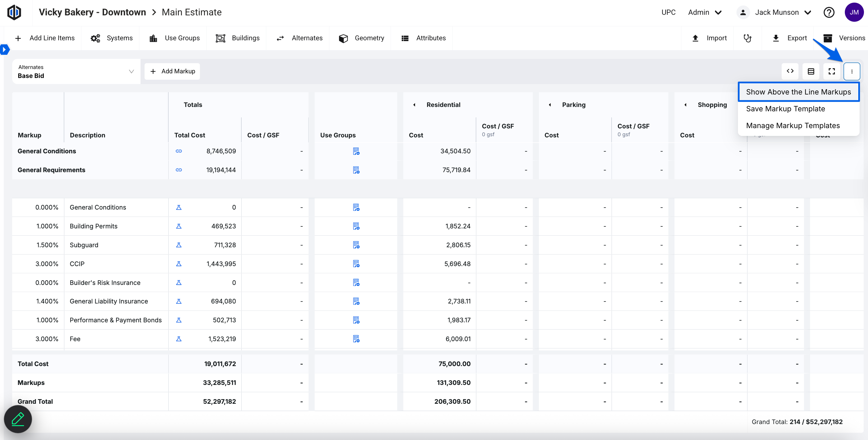868x440 pixels.
Task: Click link icon beside General Conditions total
Action: (x=178, y=151)
